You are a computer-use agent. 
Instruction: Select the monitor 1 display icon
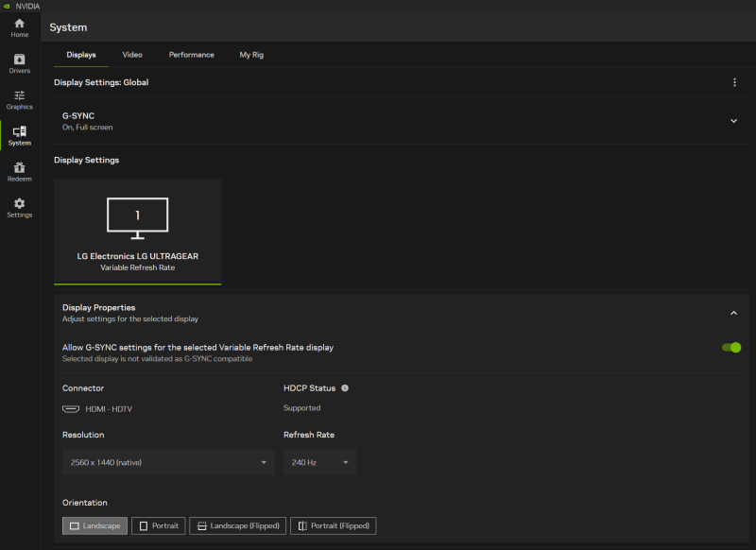[x=137, y=218]
